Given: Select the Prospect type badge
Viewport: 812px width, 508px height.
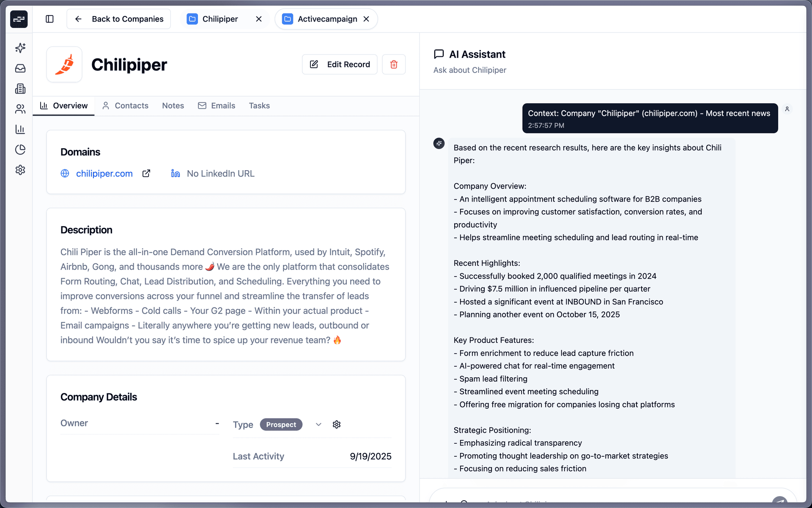Looking at the screenshot, I should [x=281, y=425].
